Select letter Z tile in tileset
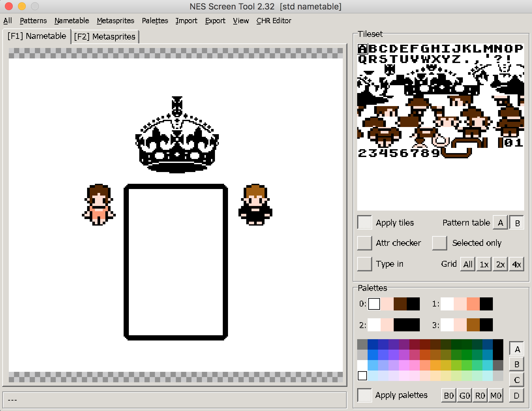532x411 pixels. click(x=457, y=59)
